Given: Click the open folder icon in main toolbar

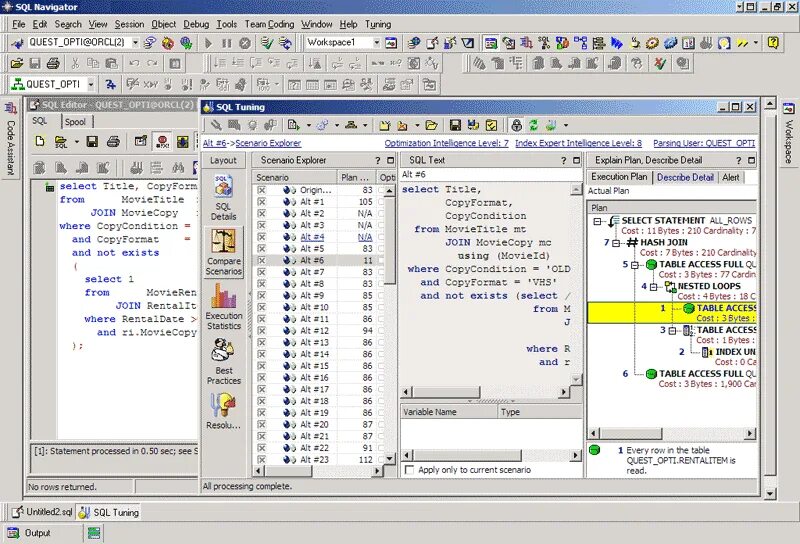Looking at the screenshot, I should point(17,64).
